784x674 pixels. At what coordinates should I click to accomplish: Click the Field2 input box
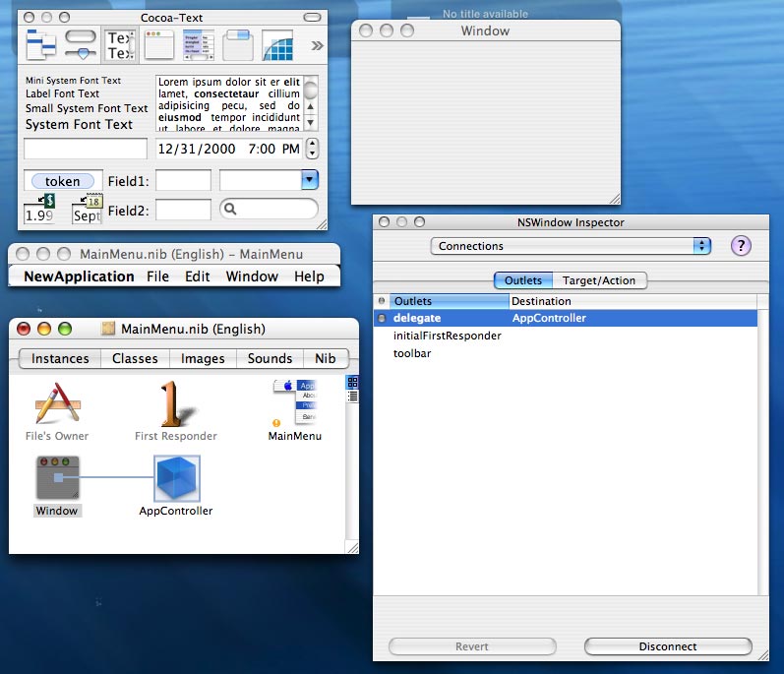(x=183, y=210)
